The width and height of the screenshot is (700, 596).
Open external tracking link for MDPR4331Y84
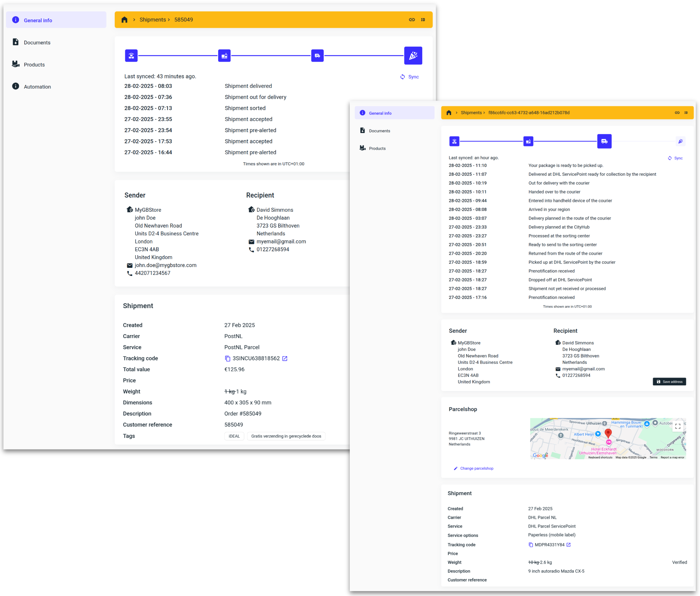click(x=569, y=545)
